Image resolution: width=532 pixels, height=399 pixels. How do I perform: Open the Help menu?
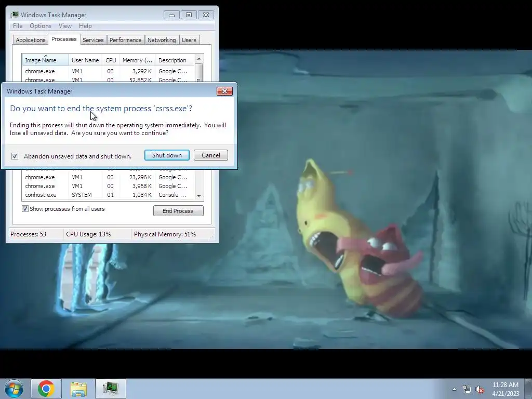(85, 26)
